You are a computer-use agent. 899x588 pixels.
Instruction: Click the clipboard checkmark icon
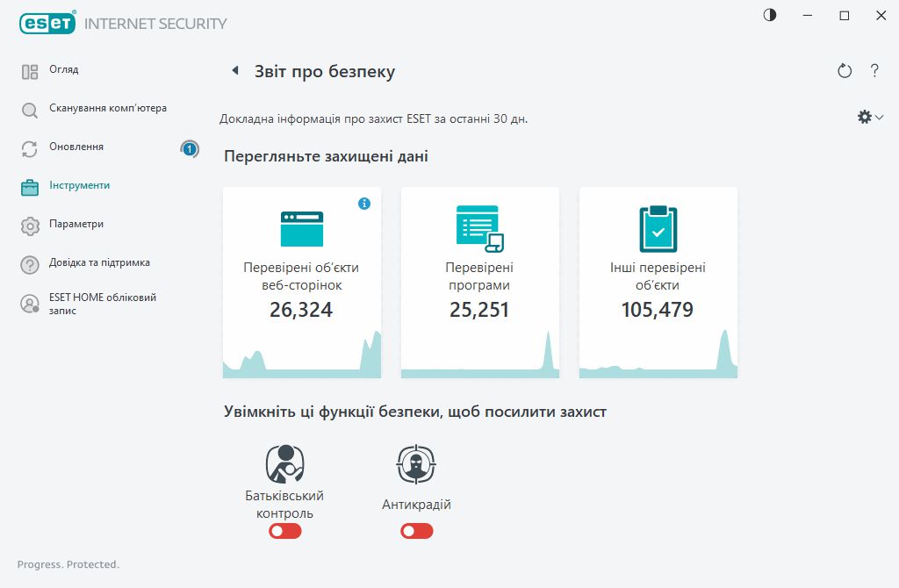[x=658, y=229]
